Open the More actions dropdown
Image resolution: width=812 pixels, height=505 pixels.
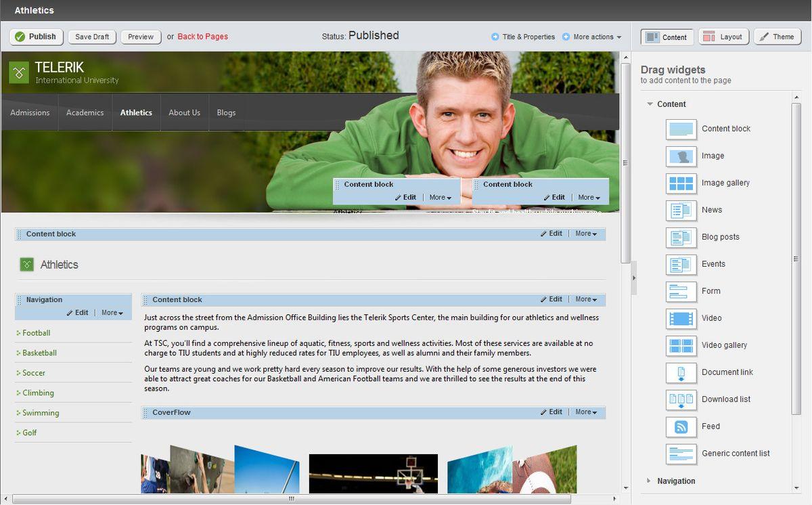click(591, 37)
